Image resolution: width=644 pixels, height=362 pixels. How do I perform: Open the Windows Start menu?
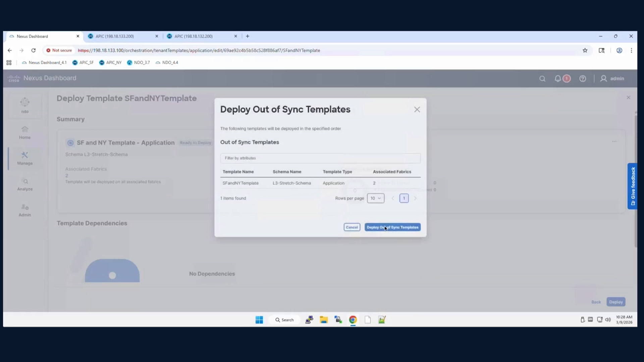tap(259, 320)
